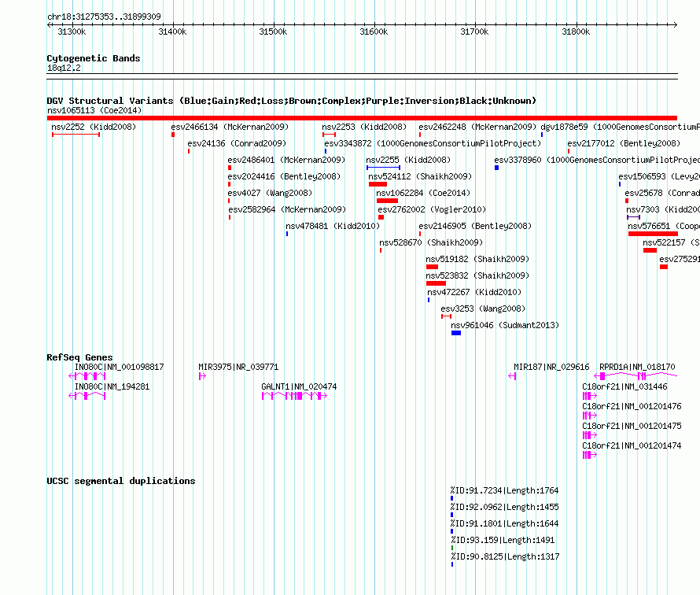Viewport: 700px width, 595px height.
Task: Click esv2462248 (McKernan2009) label
Action: 477,127
